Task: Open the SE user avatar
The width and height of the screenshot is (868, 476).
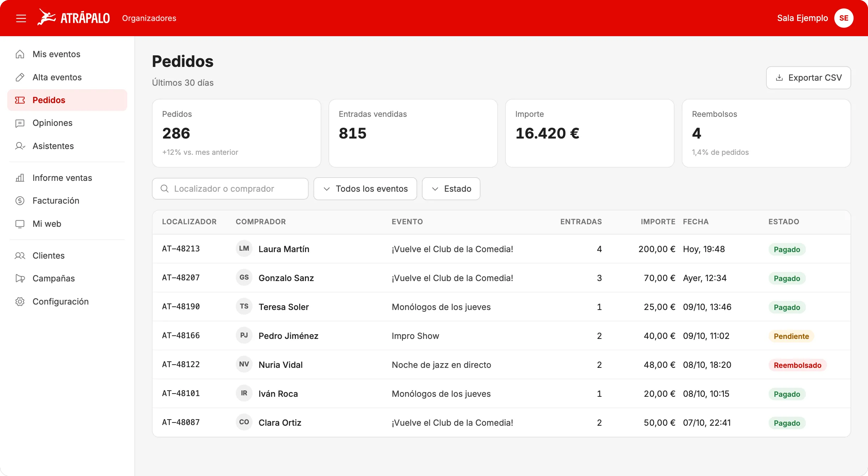Action: (x=844, y=18)
